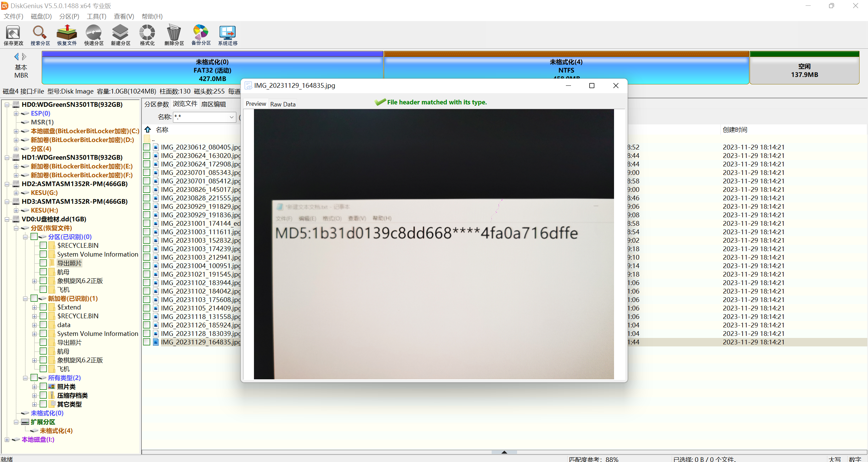Screen dimensions: 868x462
Task: Open the 工具(T) menu
Action: (96, 16)
